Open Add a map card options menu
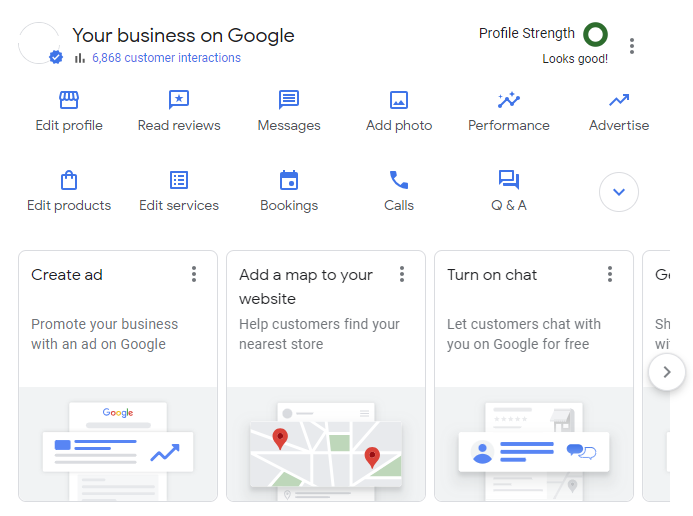Image resolution: width=693 pixels, height=516 pixels. coord(402,274)
